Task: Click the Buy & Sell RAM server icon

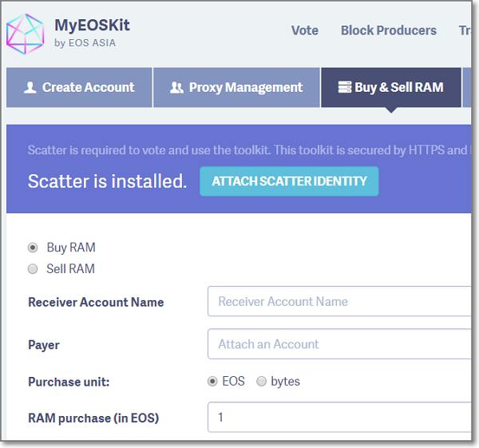Action: pyautogui.click(x=345, y=87)
